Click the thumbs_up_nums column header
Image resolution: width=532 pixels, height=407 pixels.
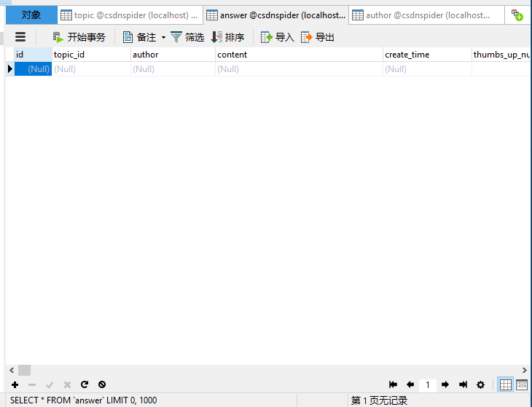pos(501,55)
